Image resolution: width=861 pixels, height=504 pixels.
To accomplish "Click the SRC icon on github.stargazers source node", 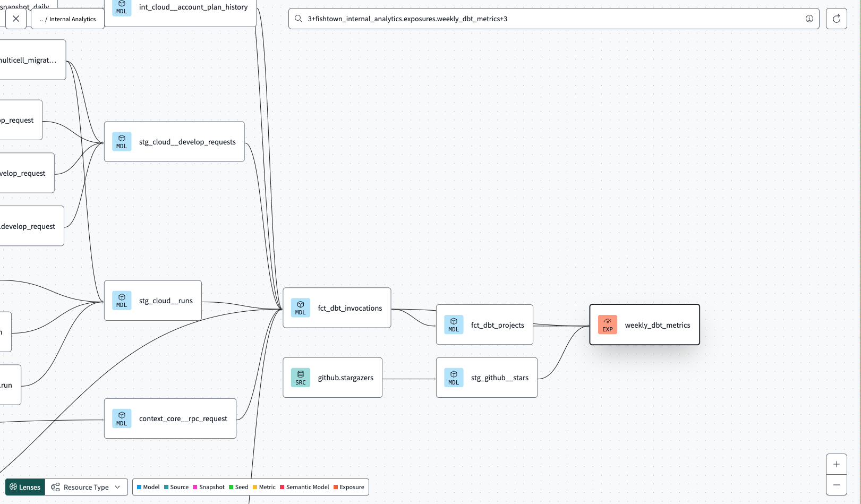I will tap(301, 378).
